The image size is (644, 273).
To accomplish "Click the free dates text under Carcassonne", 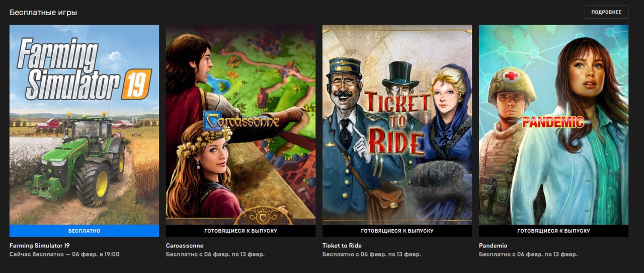I will (215, 254).
